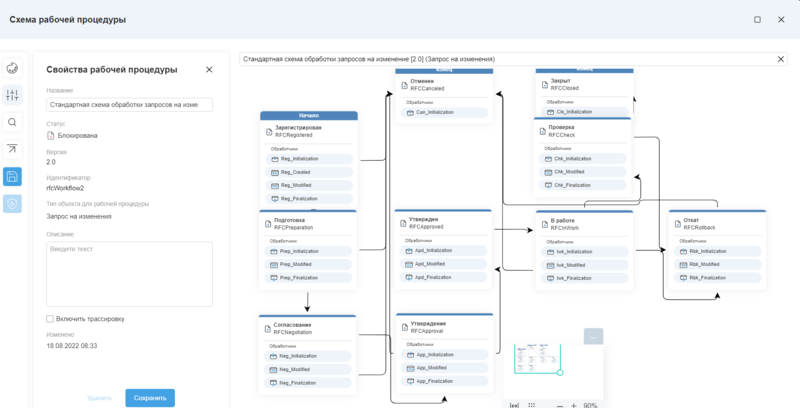Image resolution: width=800 pixels, height=408 pixels.
Task: Click the blue floppy-disk save icon
Action: [12, 176]
